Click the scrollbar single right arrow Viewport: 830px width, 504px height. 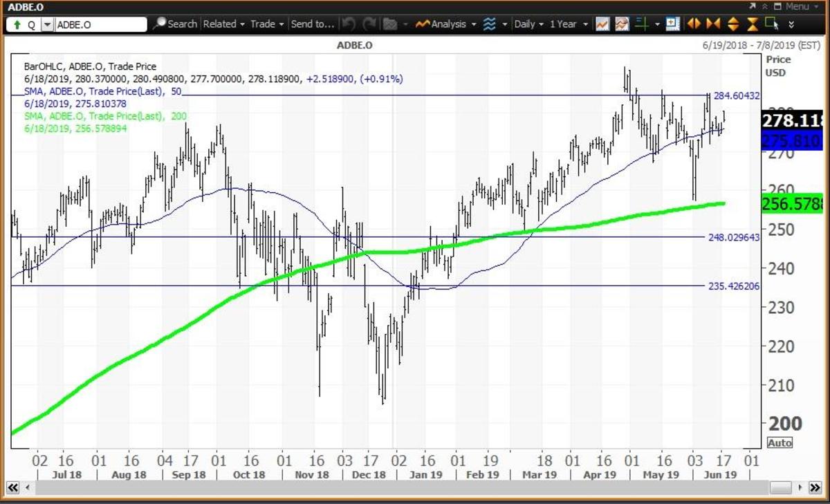[x=800, y=488]
